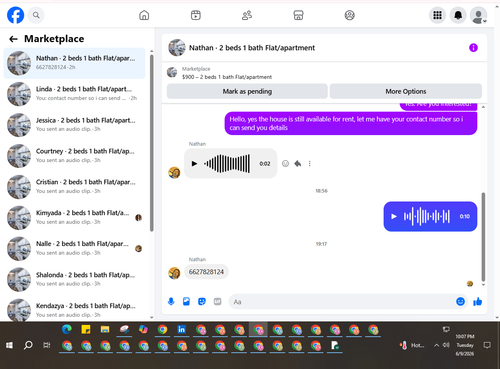Attach a photo using the image icon

tap(186, 302)
